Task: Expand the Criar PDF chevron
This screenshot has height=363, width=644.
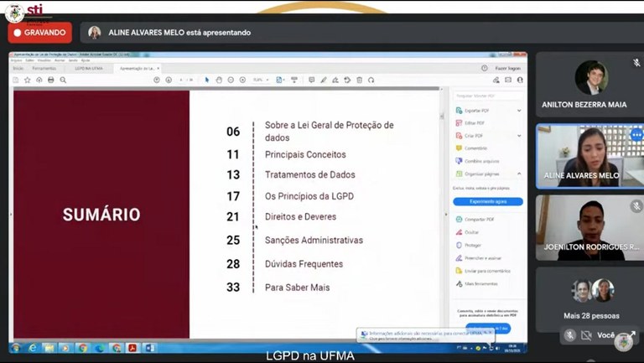Action: pos(519,135)
